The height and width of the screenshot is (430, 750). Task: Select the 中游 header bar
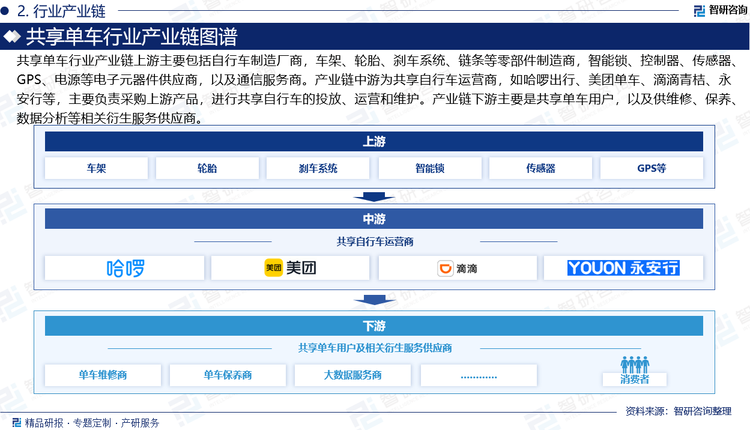(x=374, y=219)
